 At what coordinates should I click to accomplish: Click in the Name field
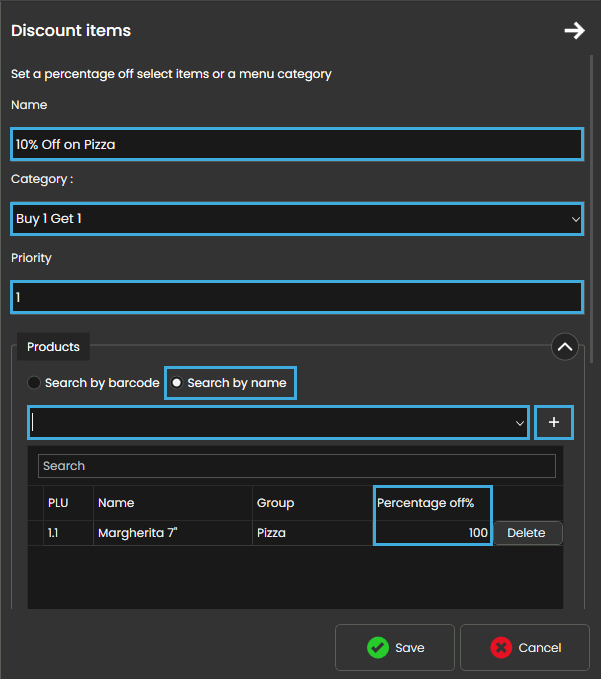pyautogui.click(x=296, y=144)
